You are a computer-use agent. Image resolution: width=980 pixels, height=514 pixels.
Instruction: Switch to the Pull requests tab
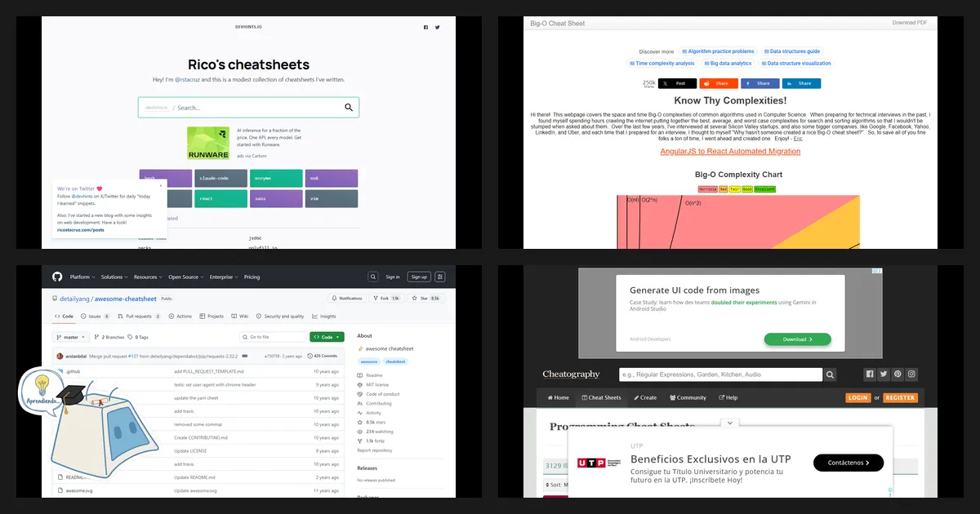tap(140, 316)
